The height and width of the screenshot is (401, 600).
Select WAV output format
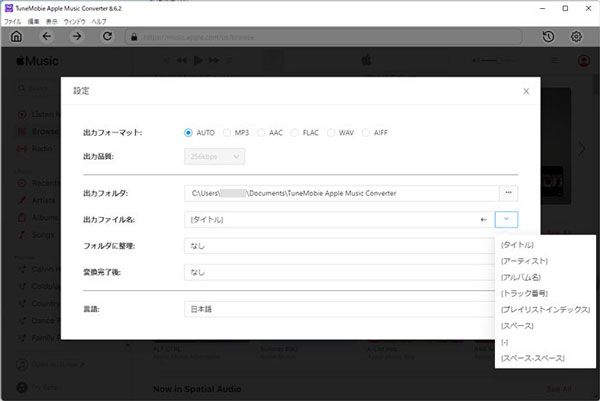pyautogui.click(x=331, y=133)
